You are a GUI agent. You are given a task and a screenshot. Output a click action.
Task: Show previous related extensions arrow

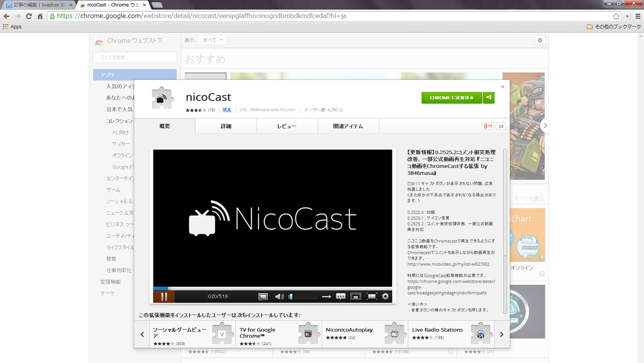[x=142, y=334]
